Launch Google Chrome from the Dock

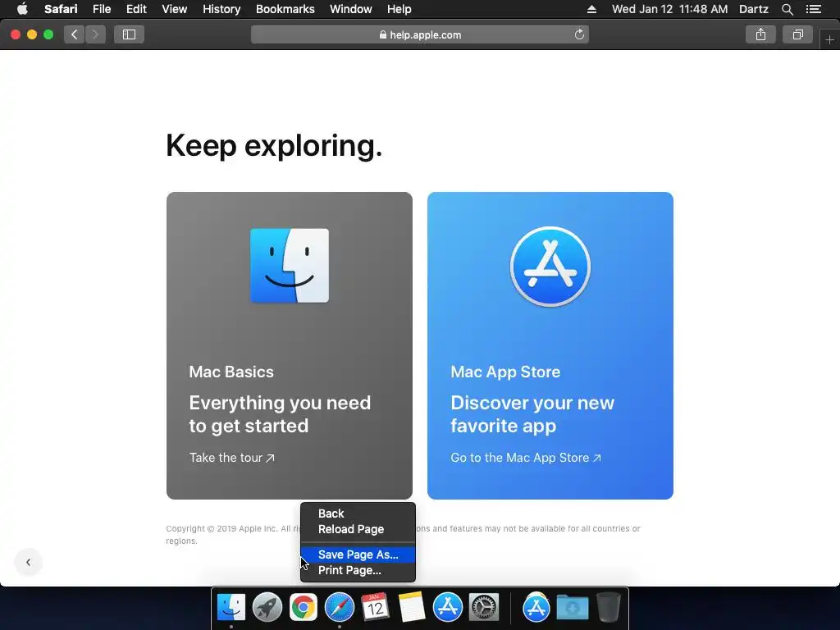[304, 608]
